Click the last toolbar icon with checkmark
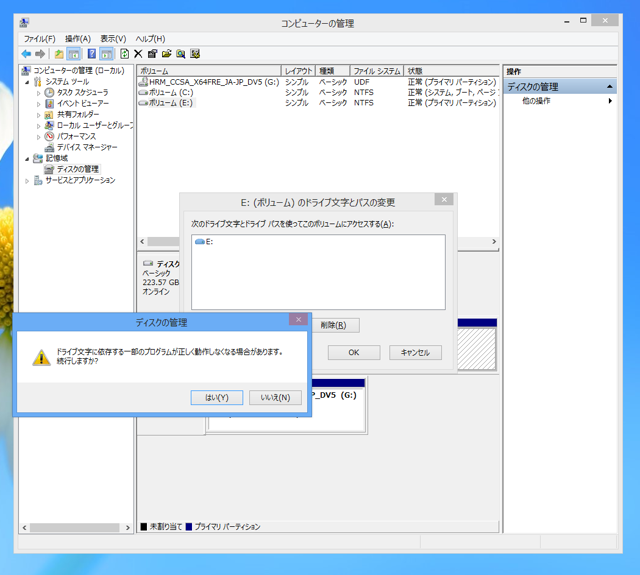The width and height of the screenshot is (640, 575). pyautogui.click(x=195, y=54)
